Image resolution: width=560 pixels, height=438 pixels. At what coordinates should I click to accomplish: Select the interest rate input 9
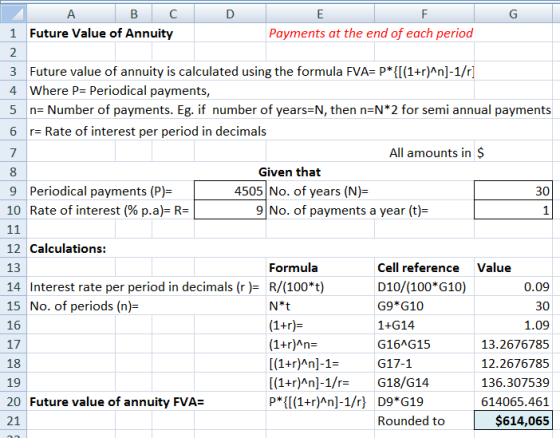tap(230, 210)
